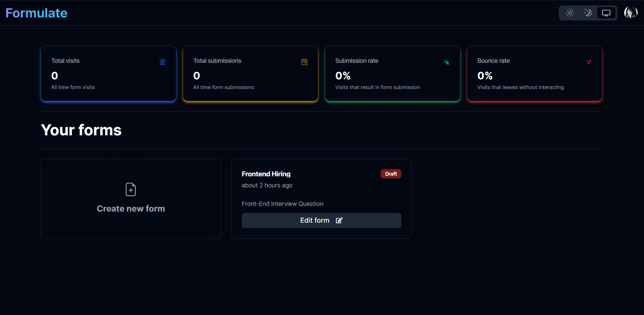
Task: Click the Bounce rate percentage value
Action: 485,76
